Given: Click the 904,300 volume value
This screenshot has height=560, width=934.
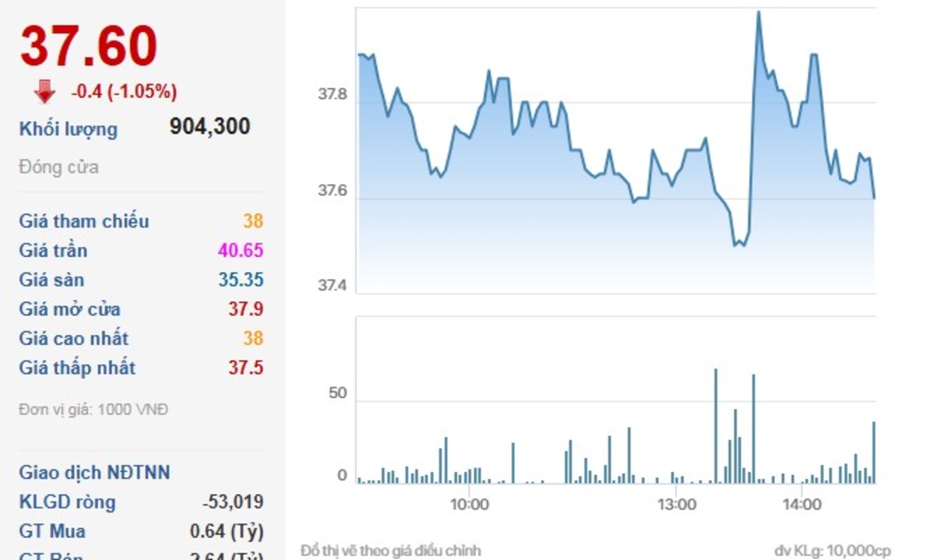Looking at the screenshot, I should point(210,127).
